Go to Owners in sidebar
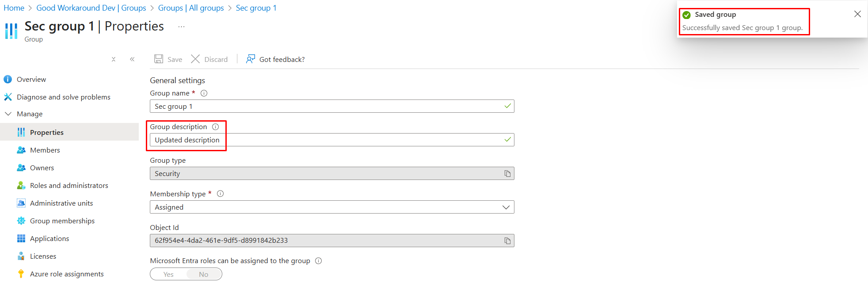The image size is (868, 283). point(42,168)
